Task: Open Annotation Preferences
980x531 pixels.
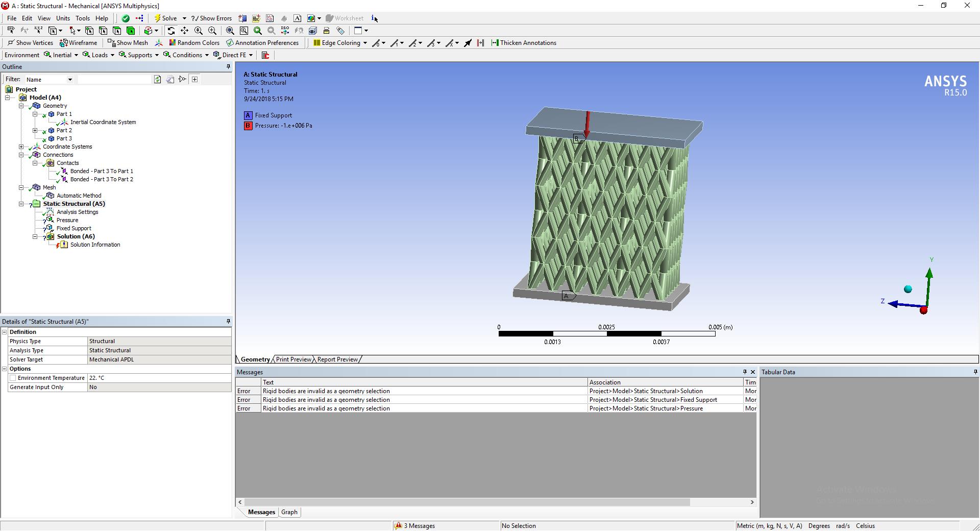Action: (x=262, y=43)
